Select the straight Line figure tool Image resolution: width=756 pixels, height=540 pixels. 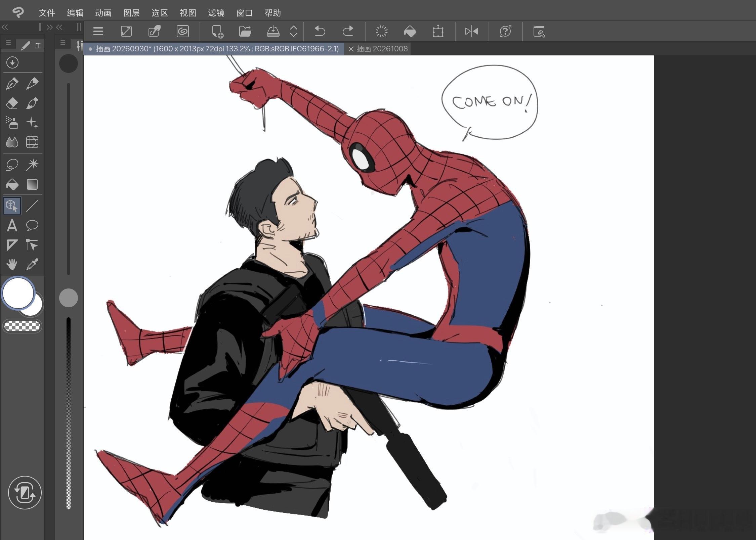[x=32, y=206]
